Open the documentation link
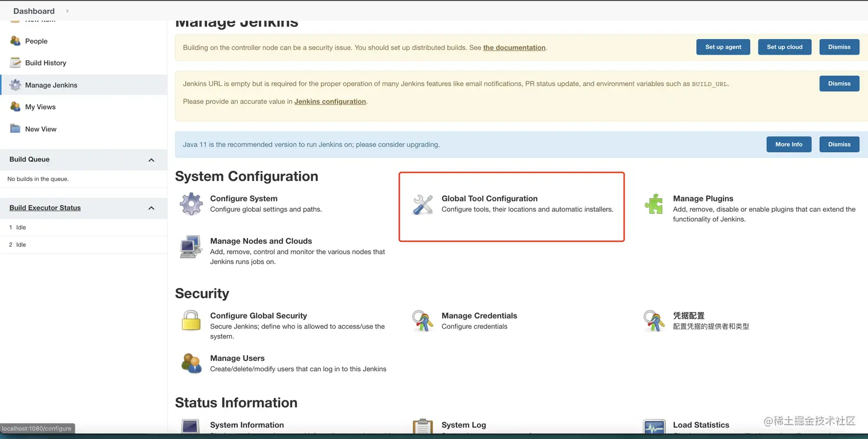This screenshot has height=439, width=868. [x=514, y=48]
